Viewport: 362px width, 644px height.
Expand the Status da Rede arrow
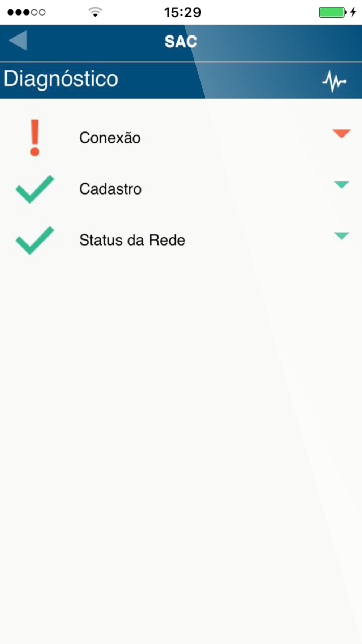[x=341, y=236]
